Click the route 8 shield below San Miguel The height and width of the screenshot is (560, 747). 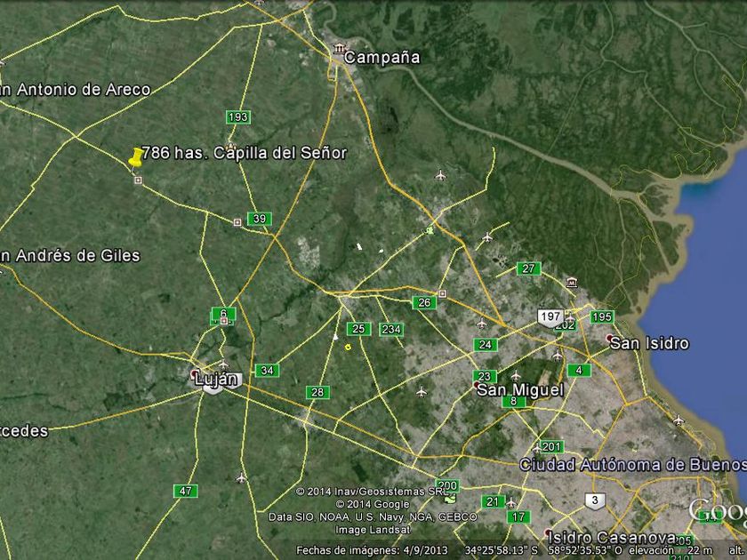pos(514,401)
